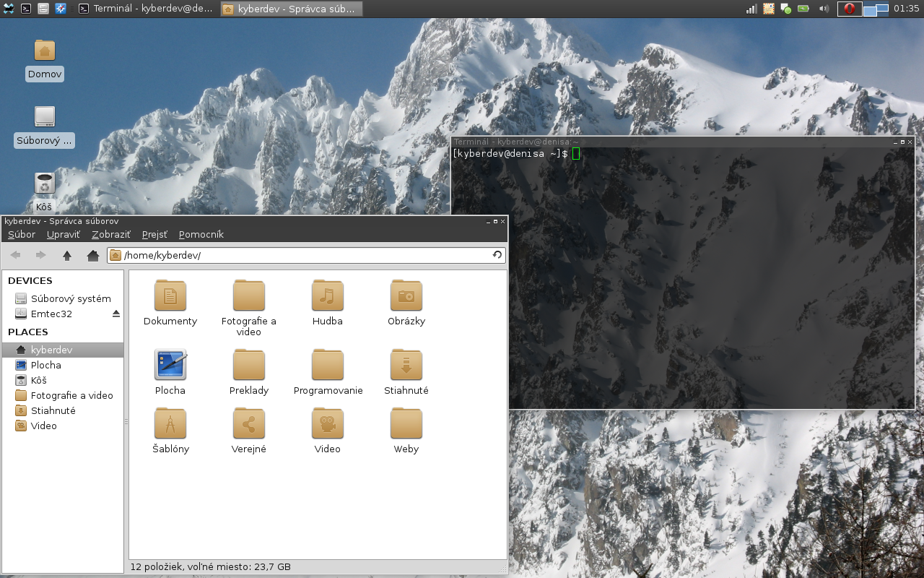Image resolution: width=924 pixels, height=578 pixels.
Task: Open the Zobraziť menu
Action: tap(110, 234)
